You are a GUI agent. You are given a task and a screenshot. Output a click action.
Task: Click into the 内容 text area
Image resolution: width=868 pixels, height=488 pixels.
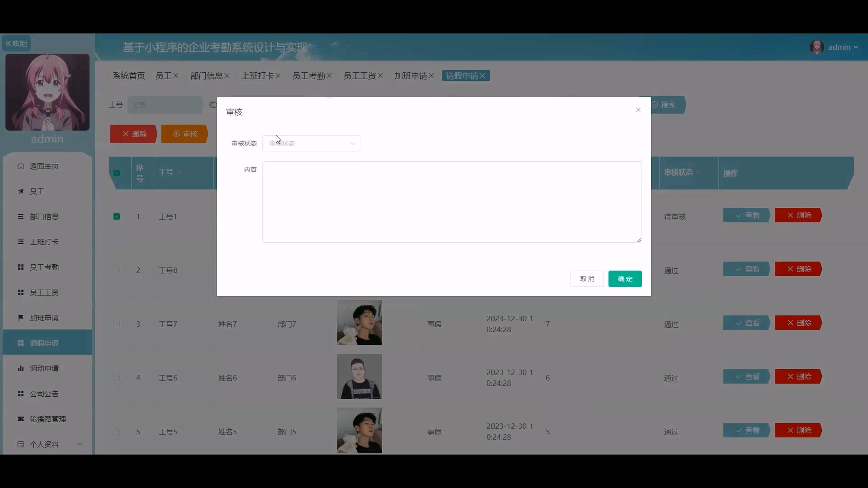(452, 202)
